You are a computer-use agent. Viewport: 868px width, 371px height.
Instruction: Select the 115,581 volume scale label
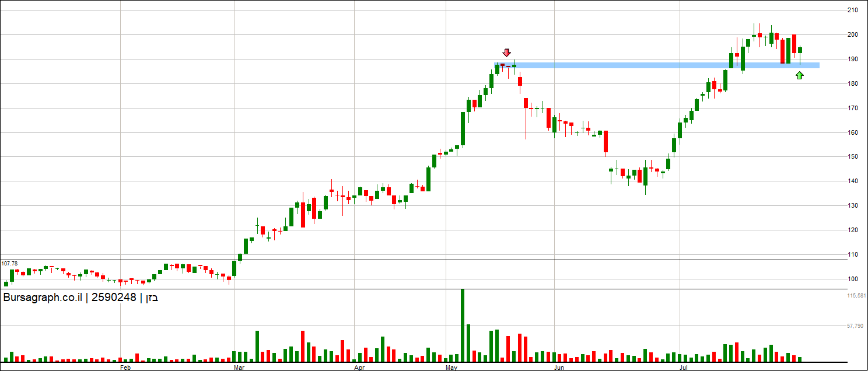pos(855,296)
